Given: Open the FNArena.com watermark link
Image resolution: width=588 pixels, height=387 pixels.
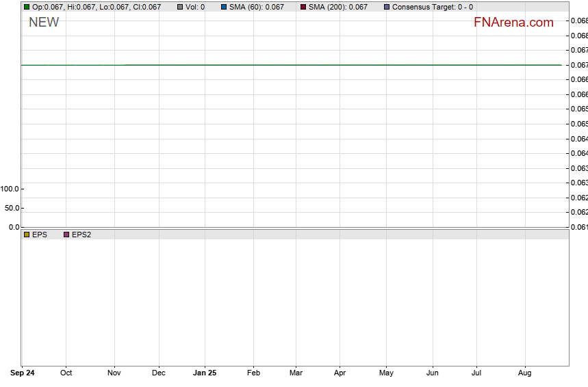Looking at the screenshot, I should (513, 23).
